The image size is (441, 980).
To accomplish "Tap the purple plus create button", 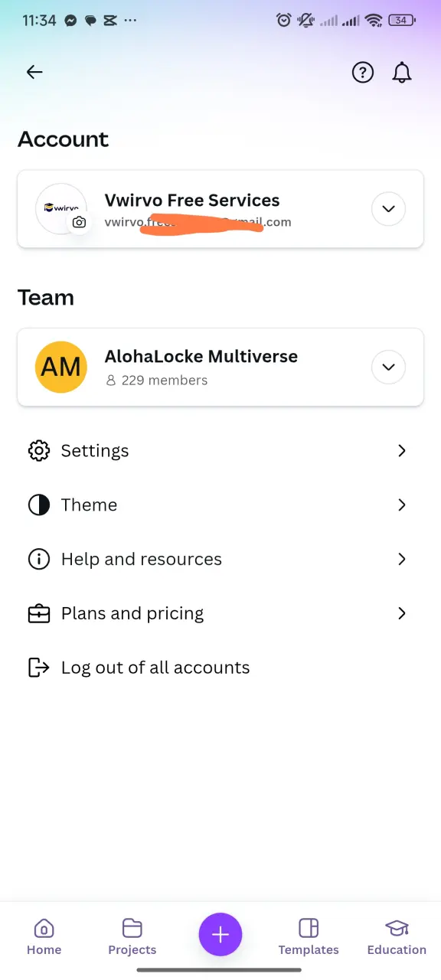I will (220, 934).
